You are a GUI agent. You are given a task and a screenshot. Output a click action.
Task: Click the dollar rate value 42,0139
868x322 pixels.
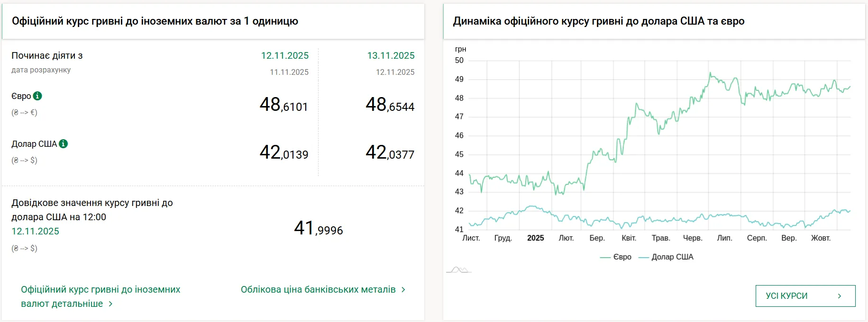click(x=283, y=152)
